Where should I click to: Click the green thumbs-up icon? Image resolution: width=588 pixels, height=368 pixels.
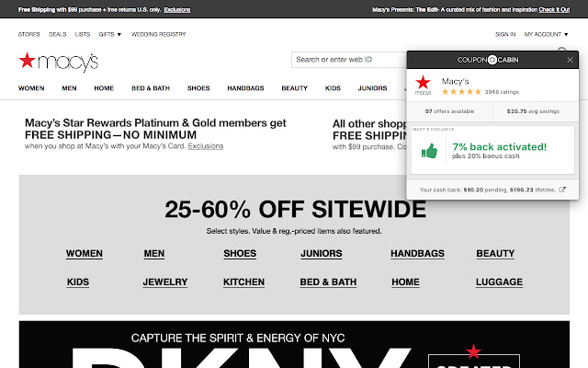429,151
